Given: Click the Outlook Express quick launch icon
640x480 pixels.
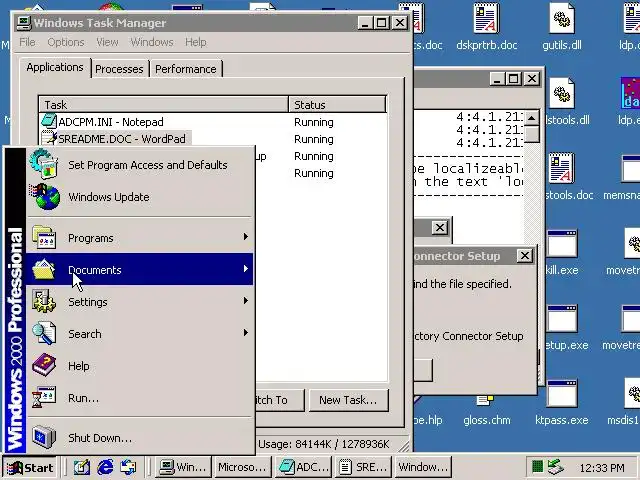Looking at the screenshot, I should pos(128,467).
